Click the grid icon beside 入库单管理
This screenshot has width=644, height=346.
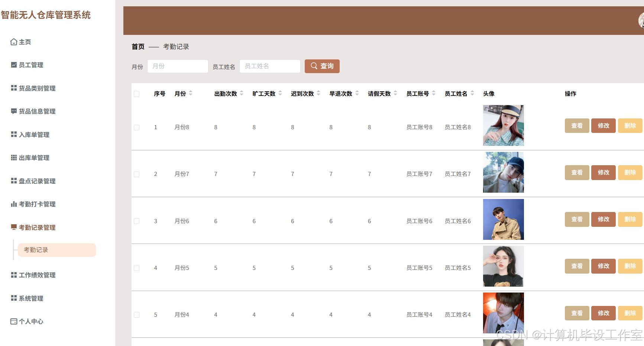tap(14, 134)
